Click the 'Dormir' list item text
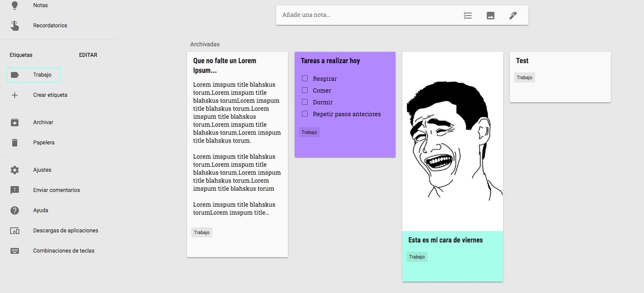The image size is (644, 293). [323, 102]
